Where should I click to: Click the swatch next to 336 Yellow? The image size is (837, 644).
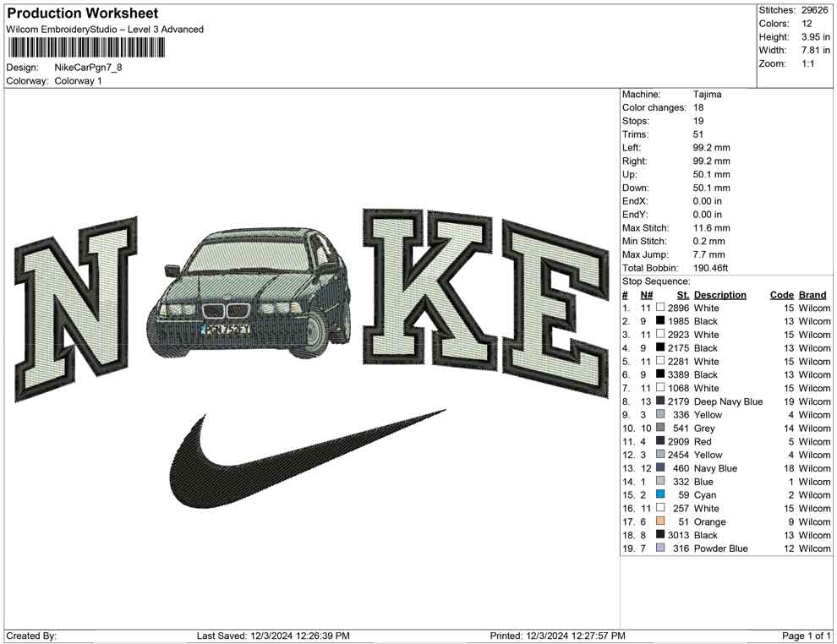pyautogui.click(x=660, y=414)
